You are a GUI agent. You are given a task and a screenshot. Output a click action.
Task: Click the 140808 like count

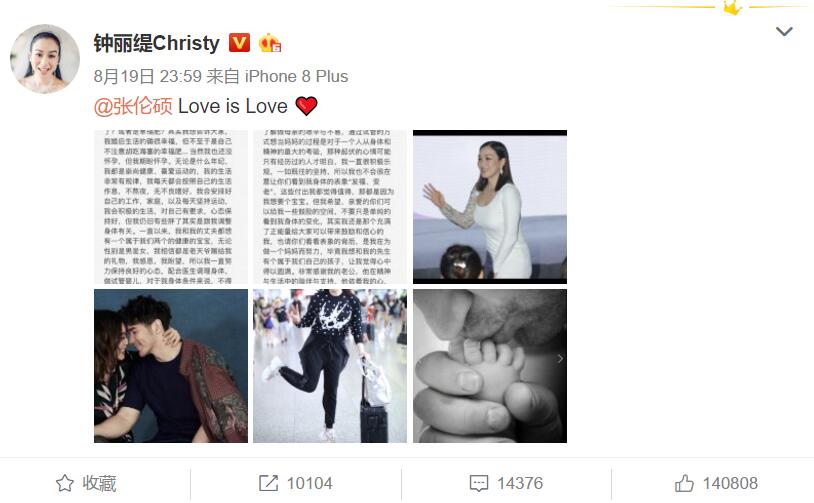coord(730,483)
